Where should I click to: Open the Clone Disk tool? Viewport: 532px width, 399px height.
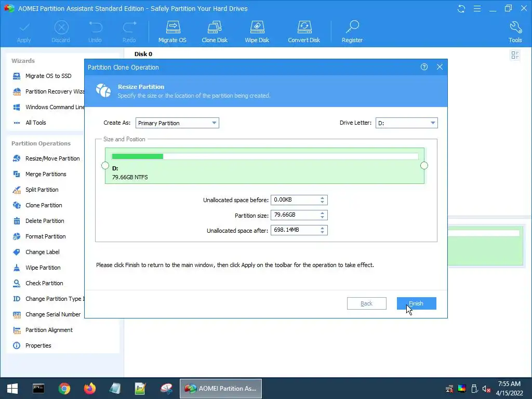(x=215, y=32)
